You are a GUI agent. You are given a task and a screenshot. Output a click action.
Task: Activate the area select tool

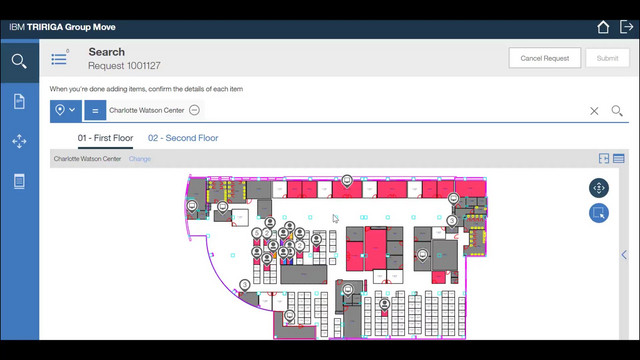coord(599,213)
